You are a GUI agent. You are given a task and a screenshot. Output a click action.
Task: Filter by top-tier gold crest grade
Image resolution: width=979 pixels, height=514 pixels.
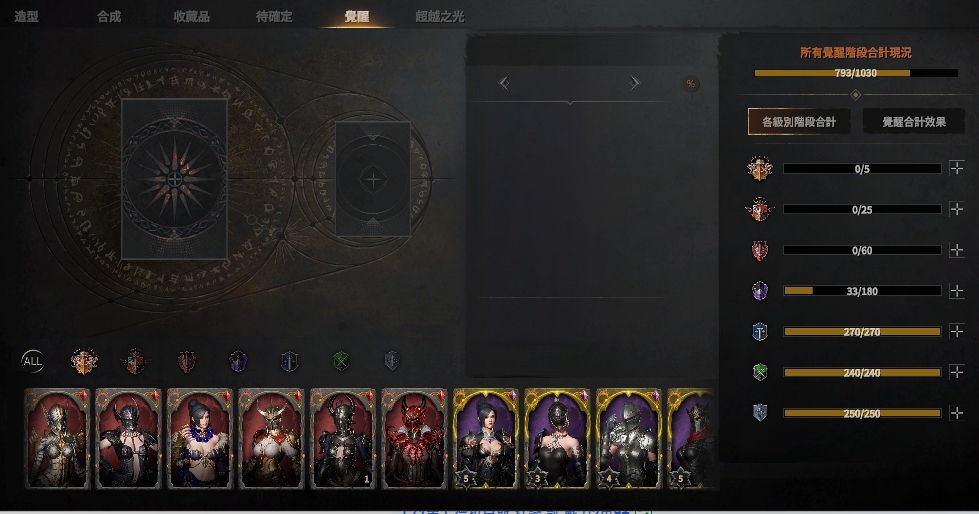pyautogui.click(x=84, y=361)
